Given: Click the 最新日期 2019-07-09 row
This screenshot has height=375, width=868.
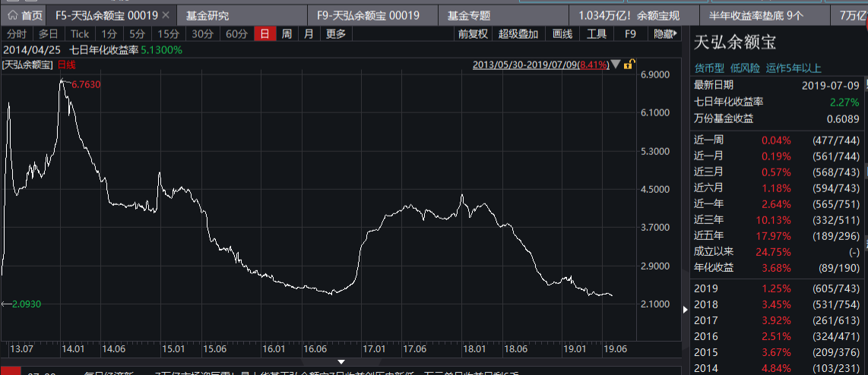Looking at the screenshot, I should coord(777,86).
